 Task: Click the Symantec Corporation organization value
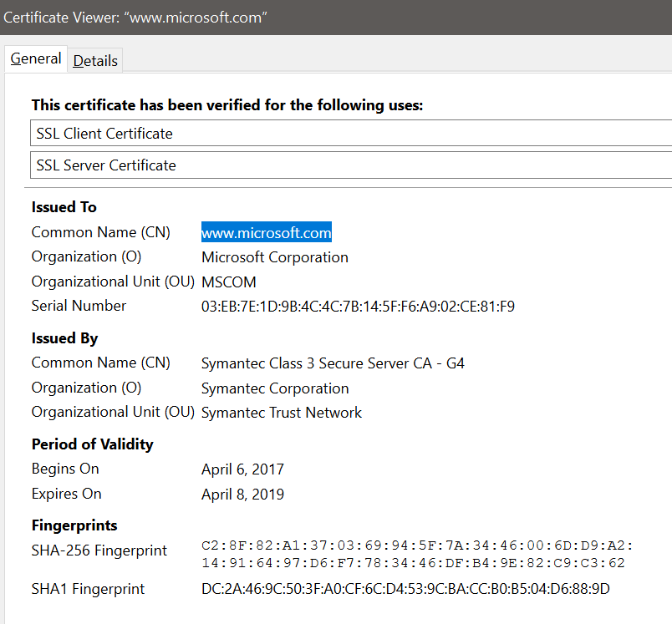coord(275,388)
